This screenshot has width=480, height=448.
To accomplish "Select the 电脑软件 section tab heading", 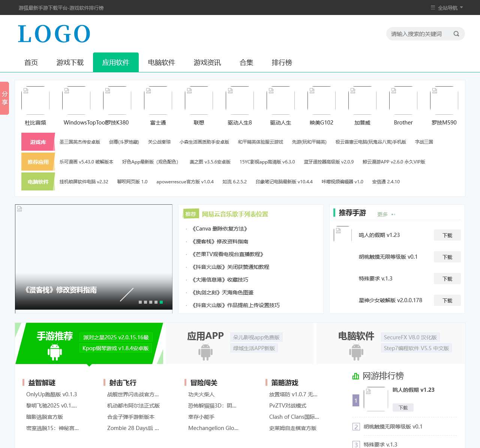I will pyautogui.click(x=356, y=336).
